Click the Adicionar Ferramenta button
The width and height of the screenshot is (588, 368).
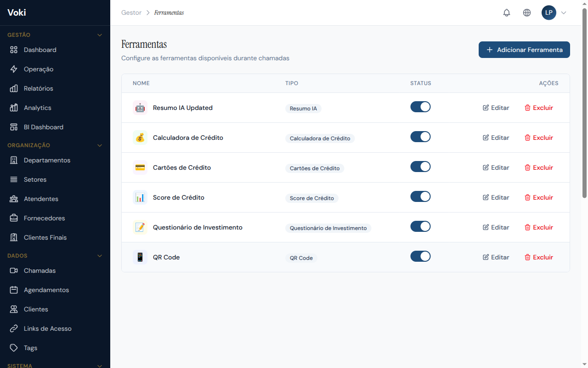pyautogui.click(x=524, y=49)
